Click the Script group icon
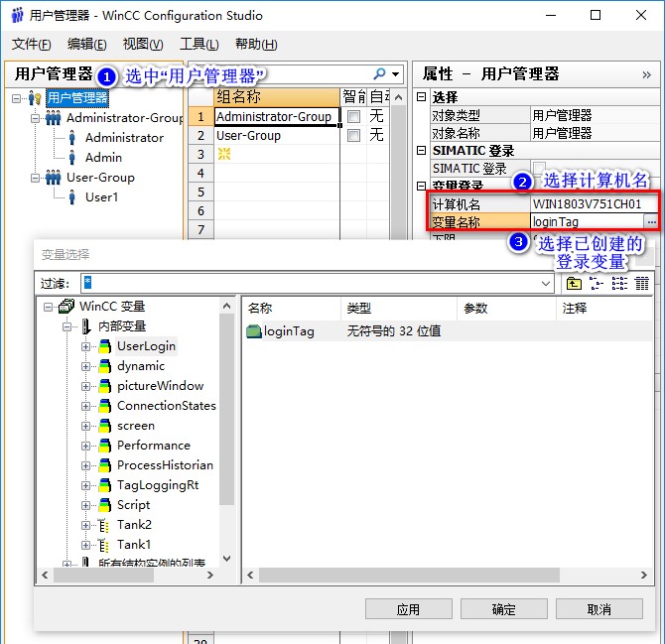Image resolution: width=665 pixels, height=644 pixels. pyautogui.click(x=104, y=505)
